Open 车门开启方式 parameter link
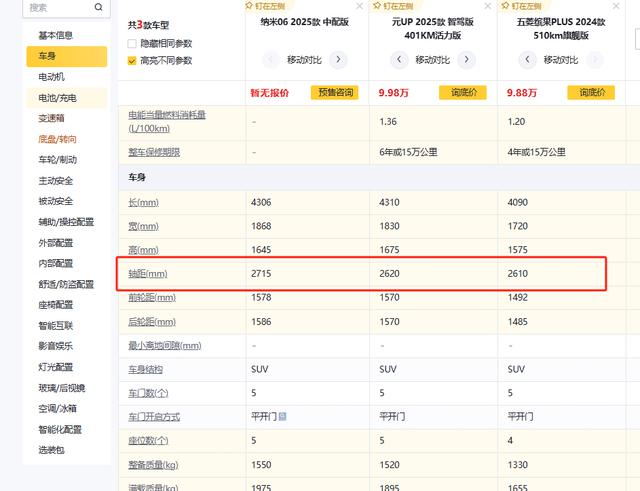 [x=154, y=417]
